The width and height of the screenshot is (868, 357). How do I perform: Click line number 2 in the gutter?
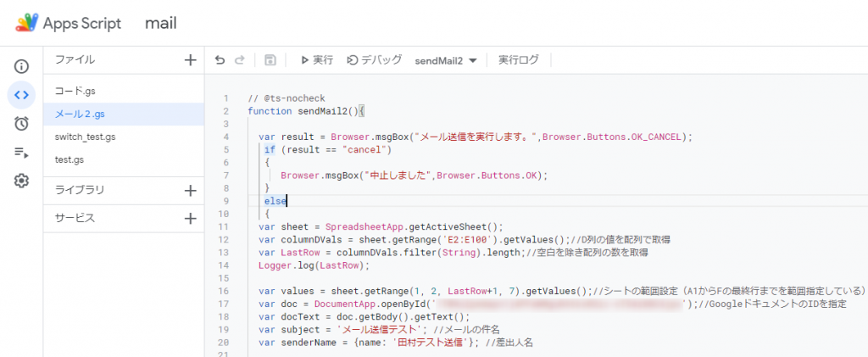click(x=225, y=111)
